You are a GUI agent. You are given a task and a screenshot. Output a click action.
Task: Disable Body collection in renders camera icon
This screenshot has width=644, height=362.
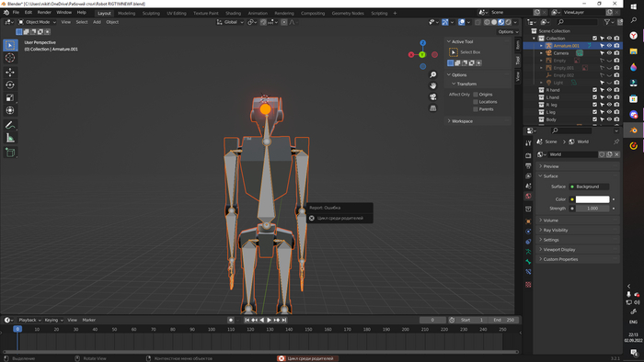tap(617, 119)
